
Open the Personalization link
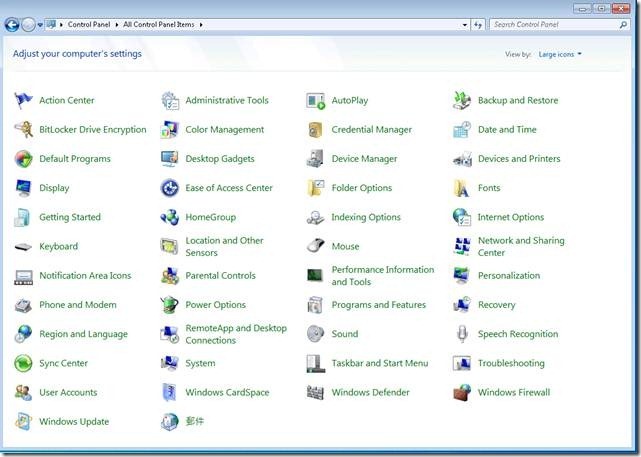click(509, 276)
